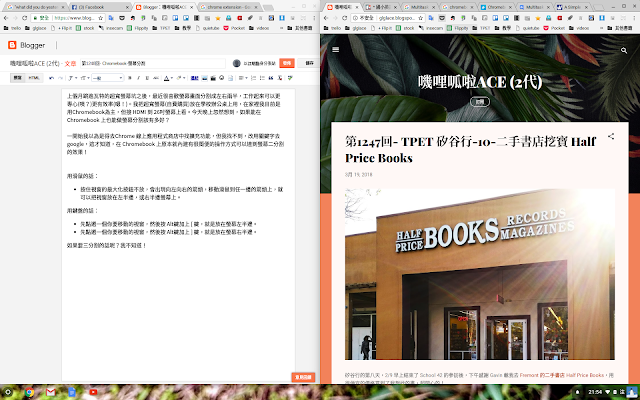
Task: Toggle bold formatting in Blogger editor
Action: (129, 78)
